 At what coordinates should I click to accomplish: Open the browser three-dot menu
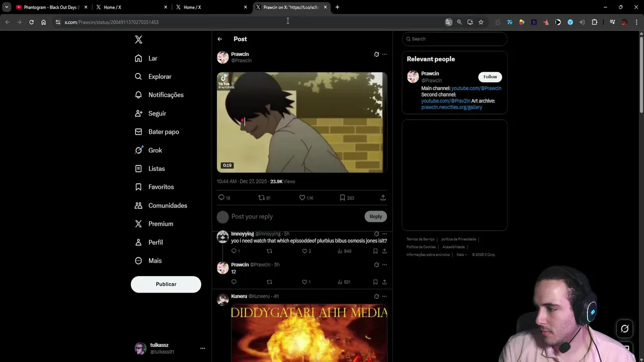pyautogui.click(x=636, y=22)
